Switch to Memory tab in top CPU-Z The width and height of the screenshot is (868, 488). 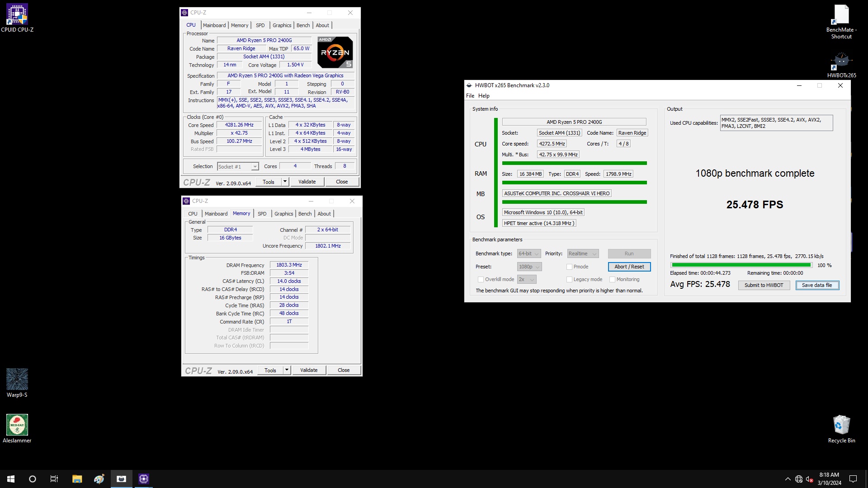(x=240, y=25)
